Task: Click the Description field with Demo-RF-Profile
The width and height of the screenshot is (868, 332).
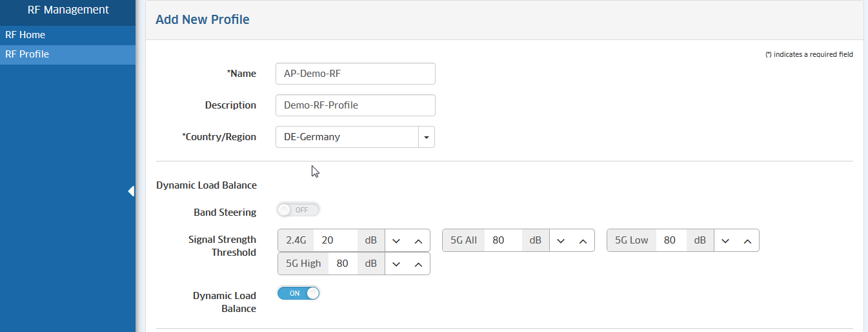Action: (x=355, y=105)
